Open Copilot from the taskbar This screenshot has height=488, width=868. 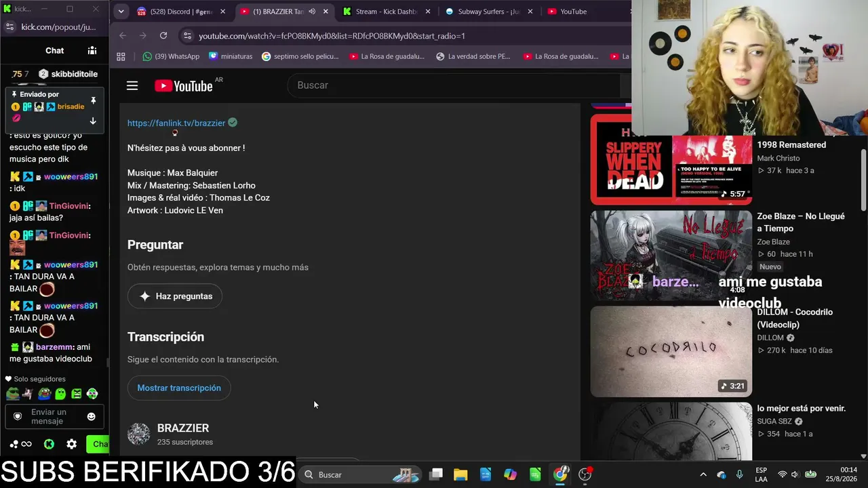coord(511,474)
